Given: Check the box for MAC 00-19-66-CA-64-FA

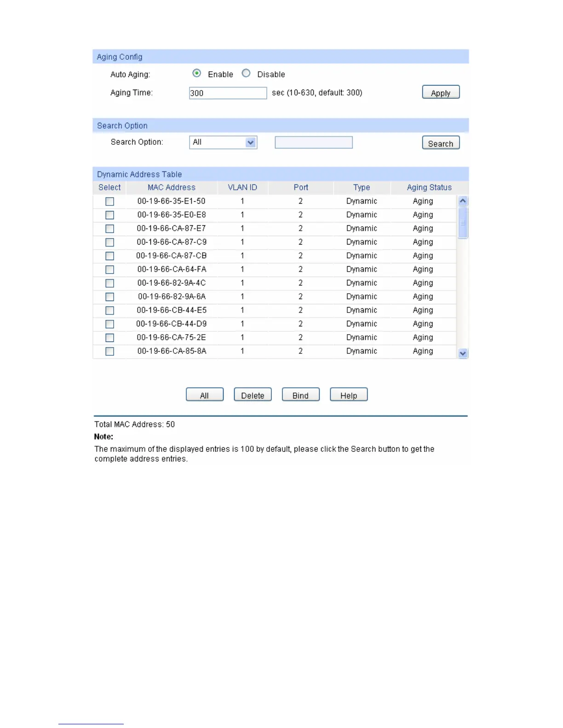Looking at the screenshot, I should 109,269.
